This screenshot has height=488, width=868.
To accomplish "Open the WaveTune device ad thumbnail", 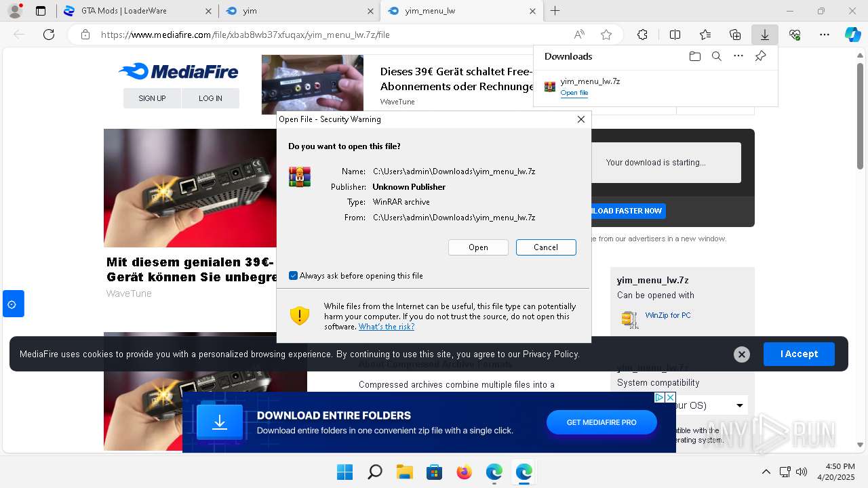I will point(313,85).
